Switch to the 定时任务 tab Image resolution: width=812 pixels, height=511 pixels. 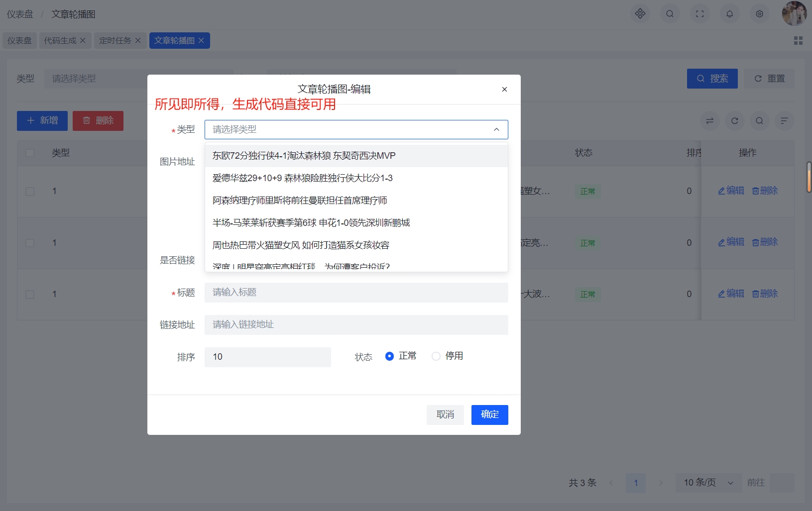point(115,41)
